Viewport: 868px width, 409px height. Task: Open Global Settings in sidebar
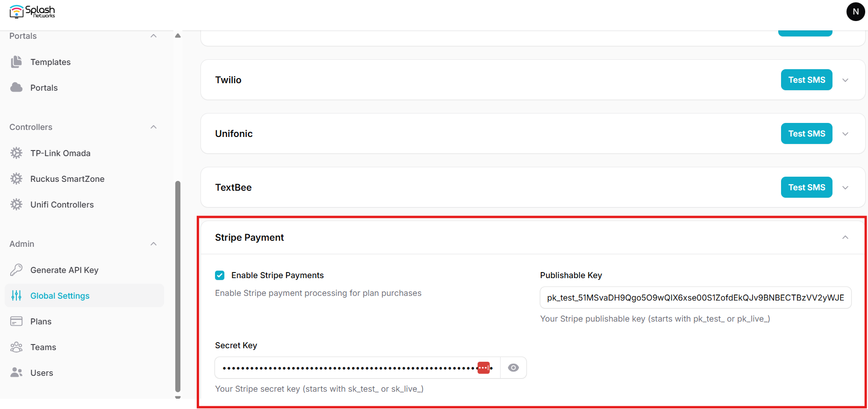click(x=60, y=295)
